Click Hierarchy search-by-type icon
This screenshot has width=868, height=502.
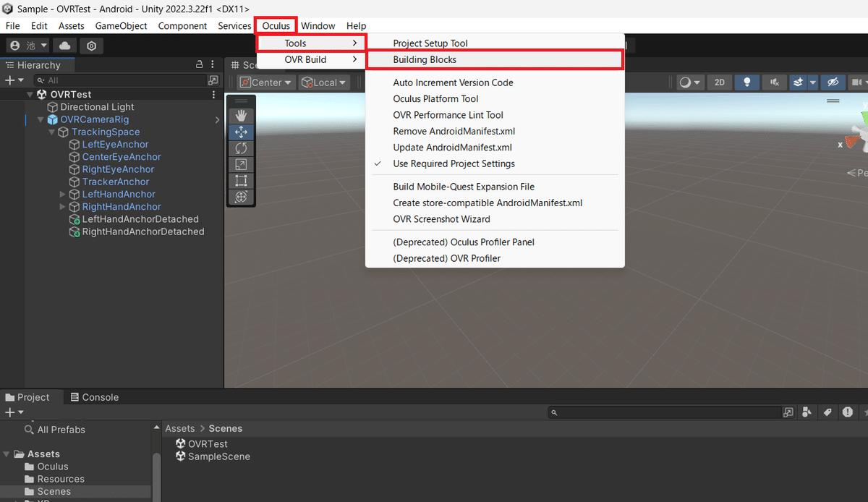click(213, 80)
